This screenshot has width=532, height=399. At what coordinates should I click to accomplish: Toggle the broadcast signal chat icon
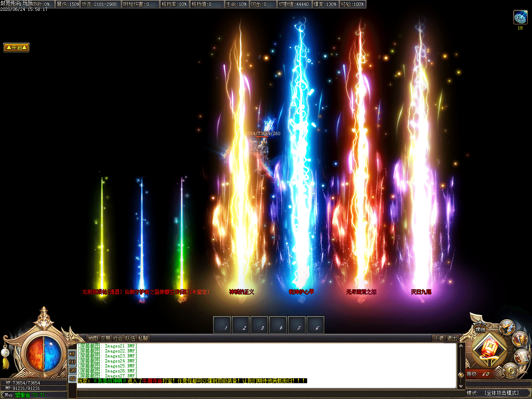[72, 362]
